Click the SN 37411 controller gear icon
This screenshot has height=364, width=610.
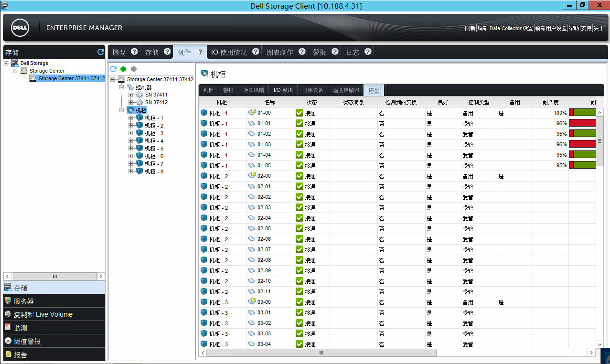coord(139,95)
